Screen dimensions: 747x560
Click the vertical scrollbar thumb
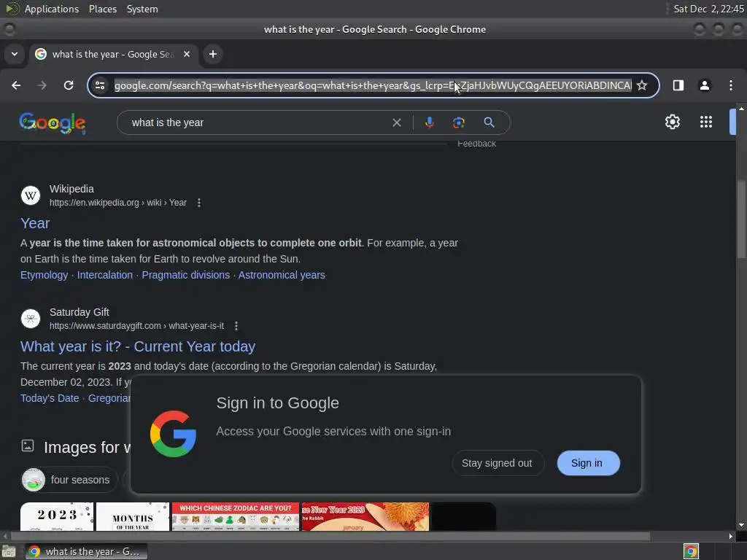pos(741,219)
